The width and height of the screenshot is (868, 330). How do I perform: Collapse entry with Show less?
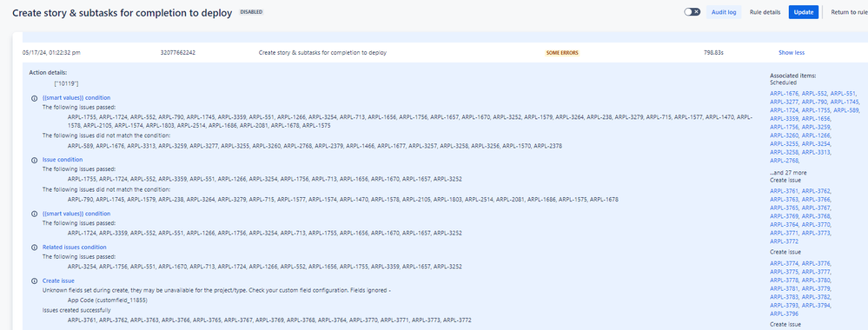coord(791,53)
